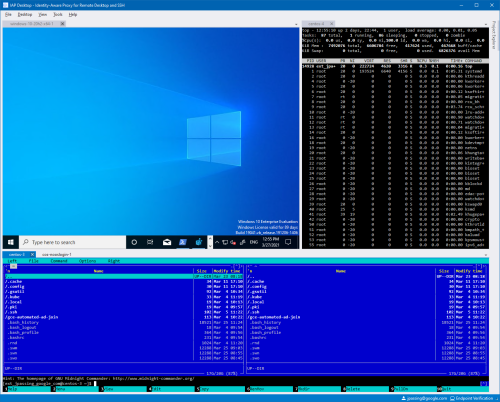Image resolution: width=500 pixels, height=402 pixels.
Task: Select /.local in right panel
Action: coord(366,302)
